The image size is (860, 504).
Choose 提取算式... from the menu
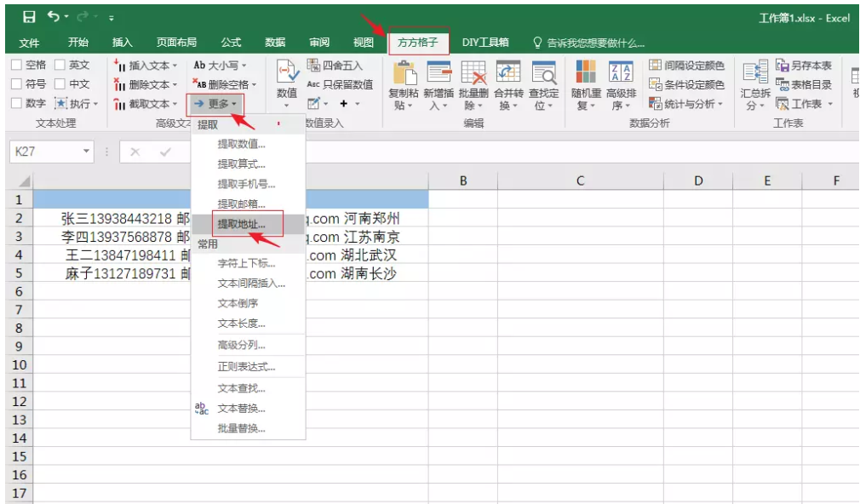(248, 164)
